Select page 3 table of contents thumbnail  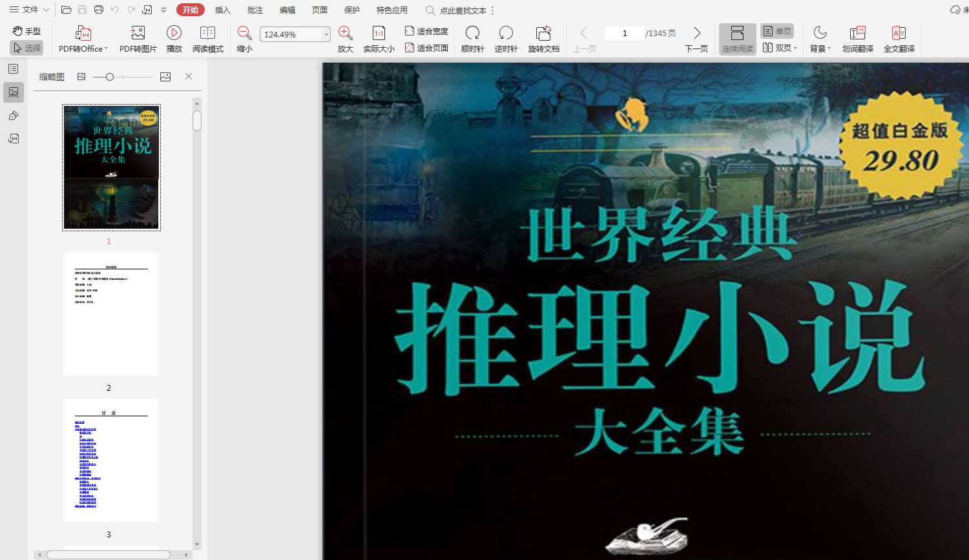coord(111,461)
